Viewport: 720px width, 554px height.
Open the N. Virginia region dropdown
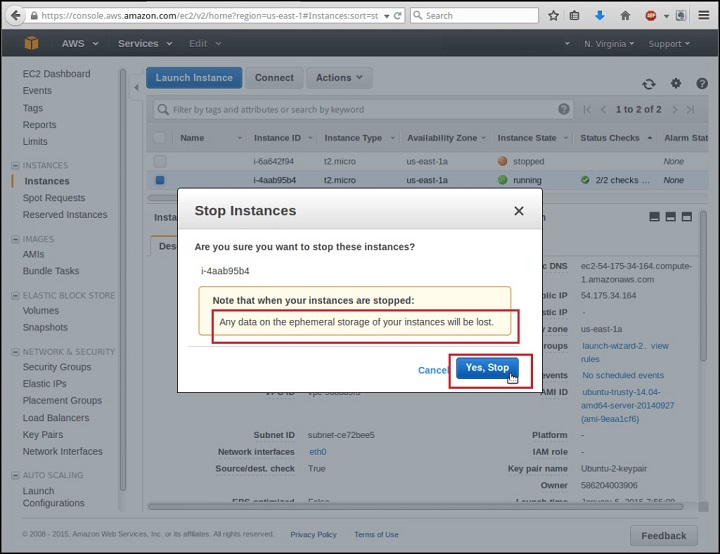609,44
